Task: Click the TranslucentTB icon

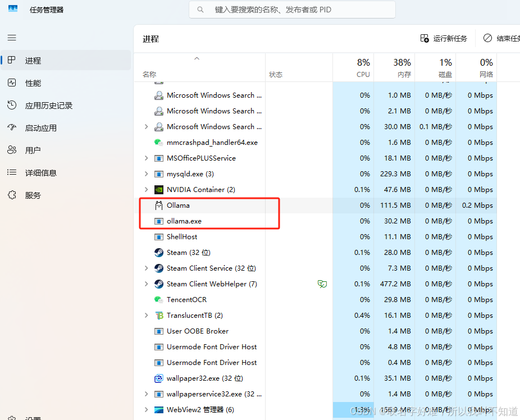Action: (x=159, y=316)
